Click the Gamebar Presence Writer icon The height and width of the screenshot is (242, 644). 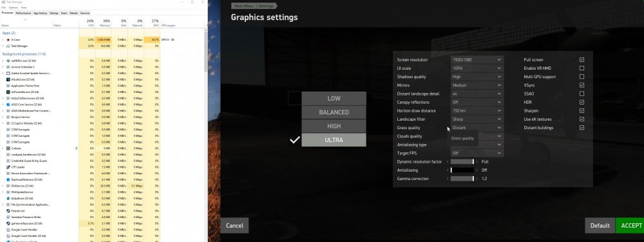tap(8, 217)
